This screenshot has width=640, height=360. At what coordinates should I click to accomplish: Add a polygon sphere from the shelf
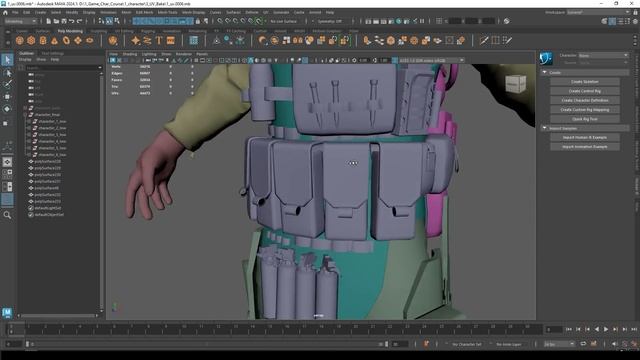click(20, 40)
